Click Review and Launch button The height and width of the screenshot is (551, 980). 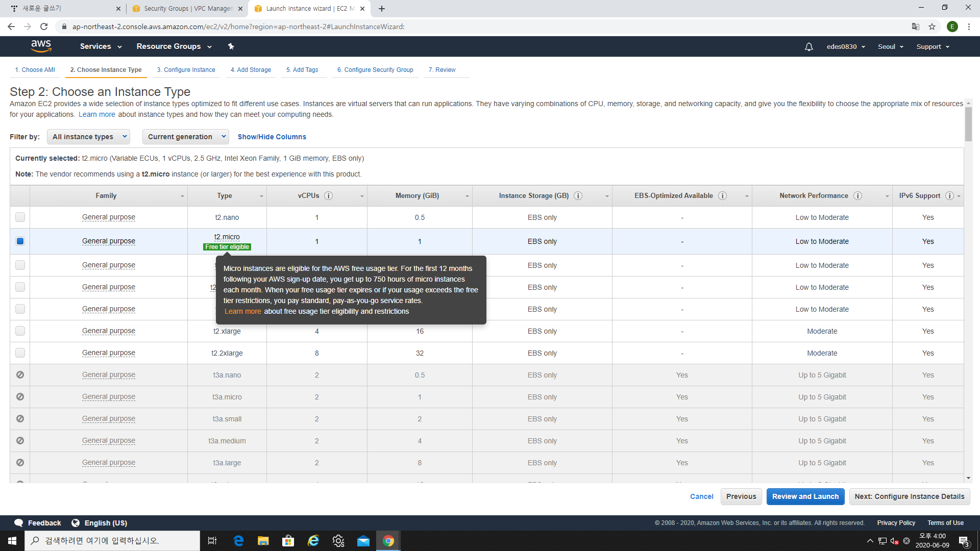805,496
